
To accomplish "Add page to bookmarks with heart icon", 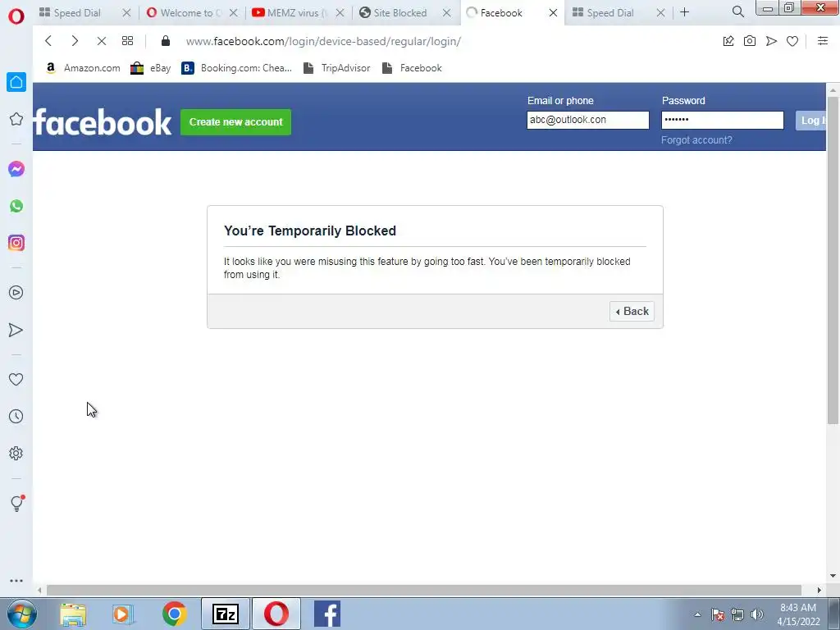I will [x=792, y=41].
